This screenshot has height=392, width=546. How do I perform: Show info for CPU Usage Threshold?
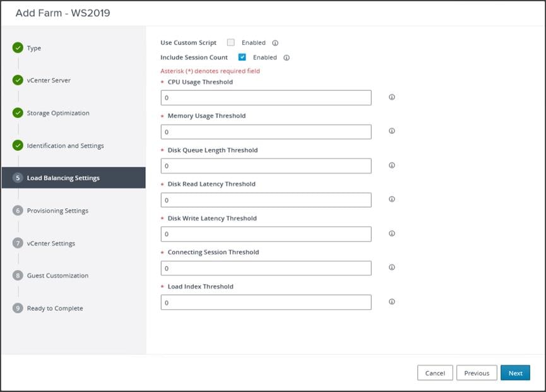[392, 97]
